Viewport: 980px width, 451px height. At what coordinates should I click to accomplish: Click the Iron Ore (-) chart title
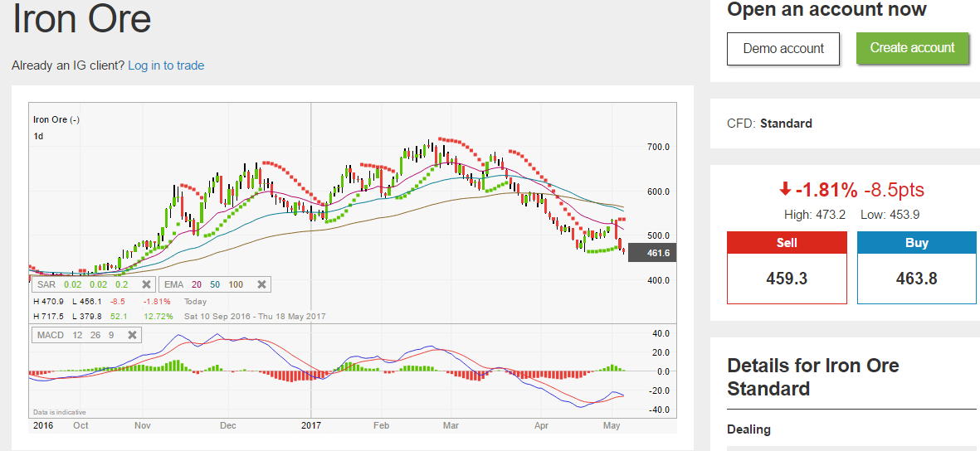pyautogui.click(x=56, y=120)
